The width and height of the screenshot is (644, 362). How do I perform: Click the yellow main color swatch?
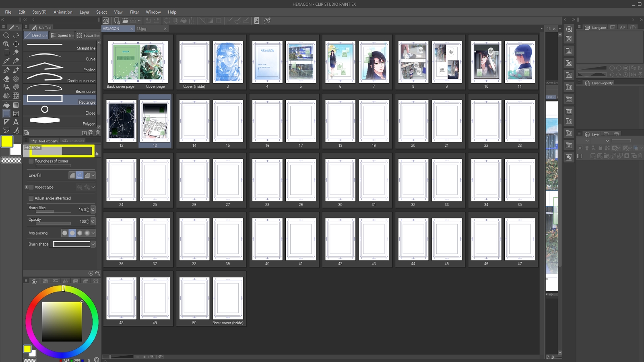(7, 141)
